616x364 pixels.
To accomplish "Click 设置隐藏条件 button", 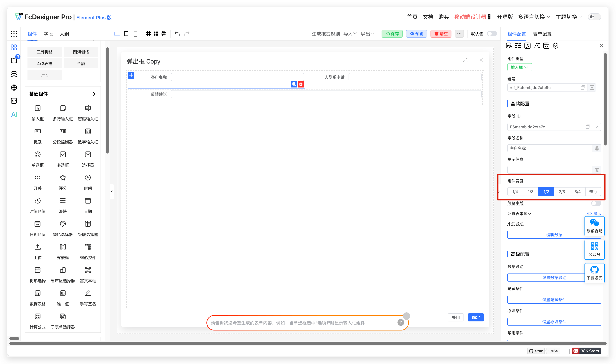I will 554,299.
